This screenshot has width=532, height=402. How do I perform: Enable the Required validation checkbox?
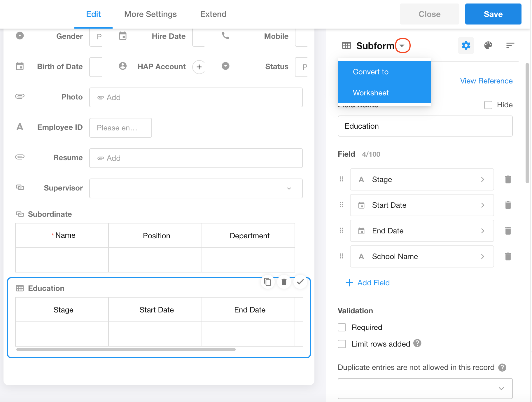pyautogui.click(x=342, y=327)
